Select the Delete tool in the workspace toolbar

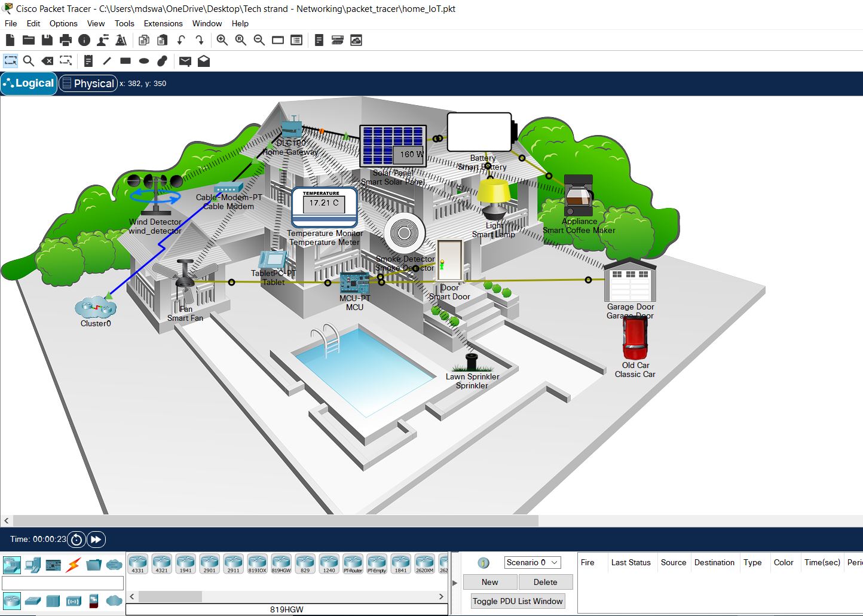click(48, 60)
